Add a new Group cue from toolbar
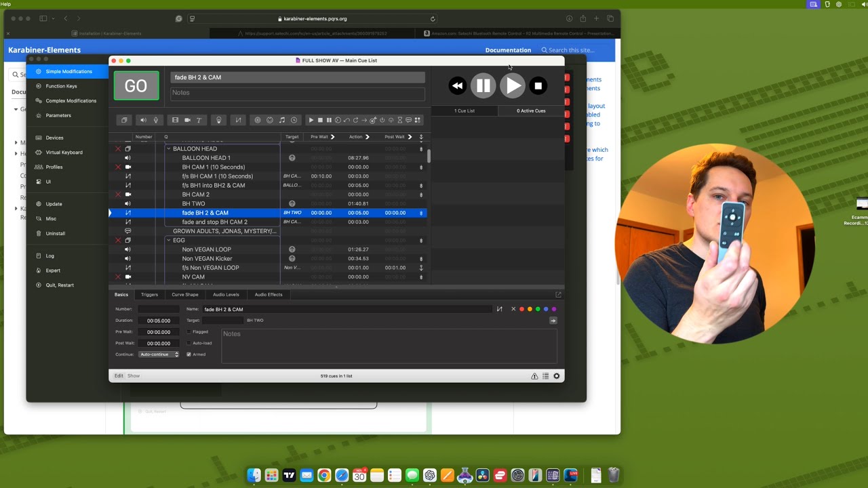Image resolution: width=868 pixels, height=488 pixels. click(124, 120)
